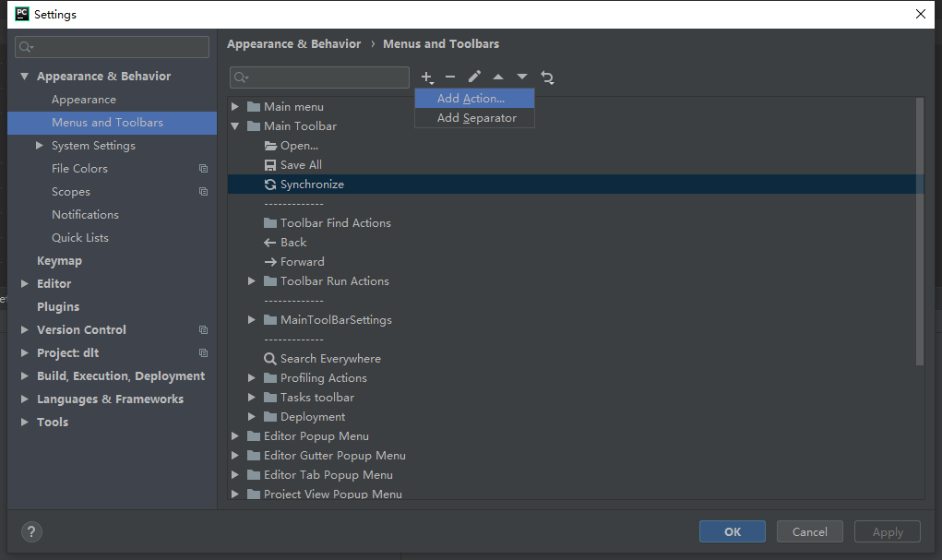The width and height of the screenshot is (942, 560).
Task: Click the Apply button
Action: tap(888, 531)
